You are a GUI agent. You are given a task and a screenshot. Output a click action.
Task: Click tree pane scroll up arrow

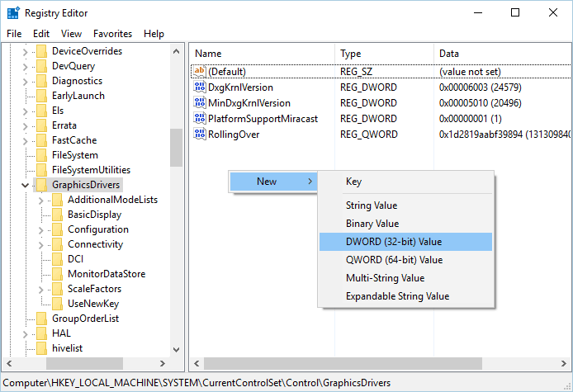(x=176, y=51)
